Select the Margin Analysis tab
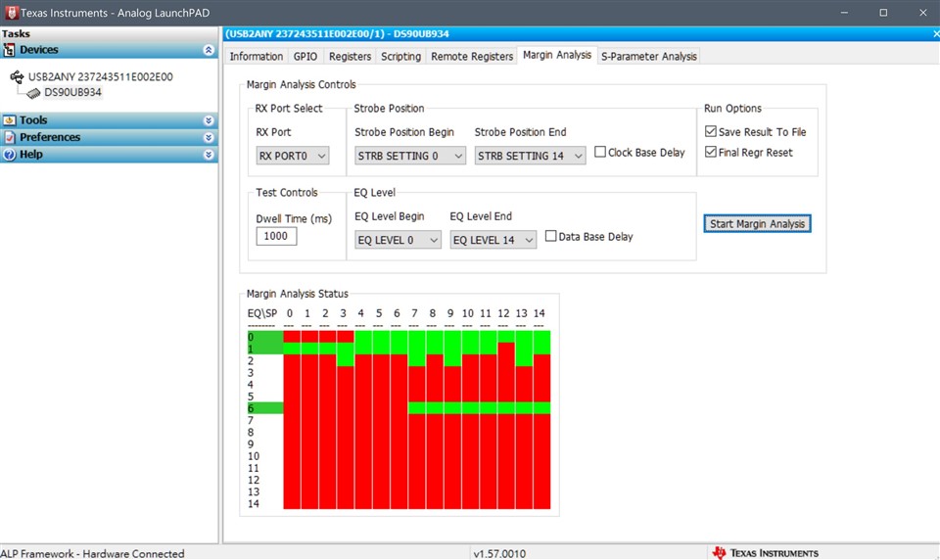940x560 pixels. pyautogui.click(x=557, y=55)
